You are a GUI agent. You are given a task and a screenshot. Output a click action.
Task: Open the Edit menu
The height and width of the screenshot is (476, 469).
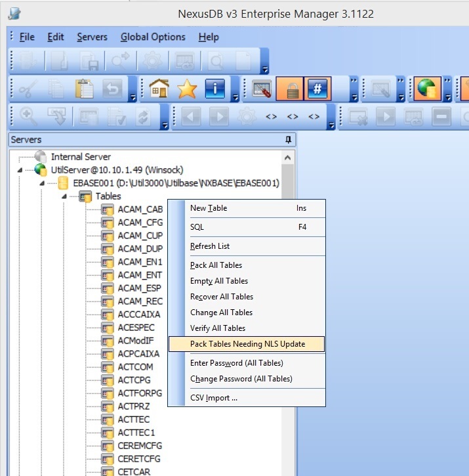[x=56, y=37]
